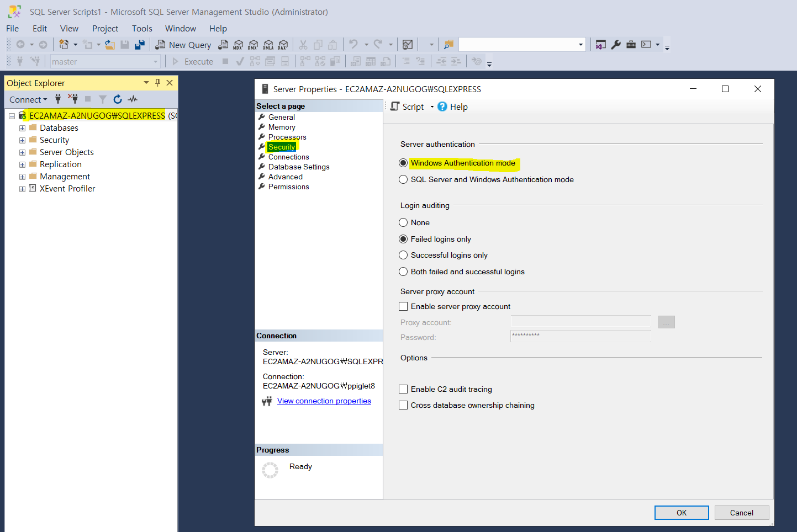
Task: Select Failed logins only option
Action: point(403,239)
